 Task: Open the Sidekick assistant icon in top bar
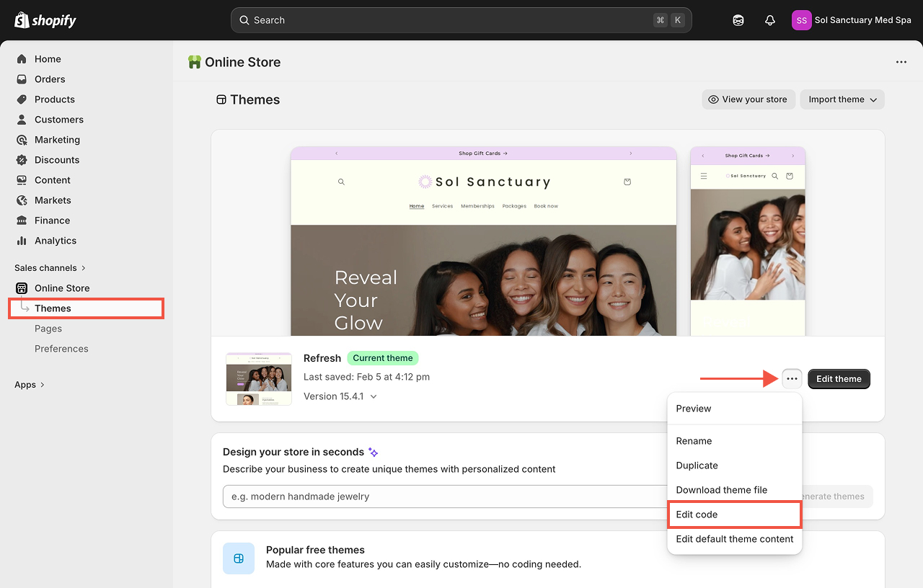738,20
